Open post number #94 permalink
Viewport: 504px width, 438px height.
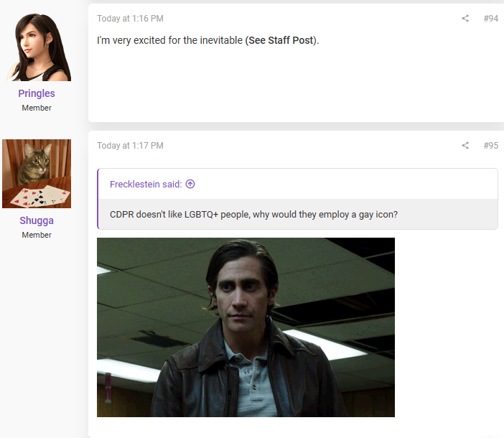pos(491,19)
